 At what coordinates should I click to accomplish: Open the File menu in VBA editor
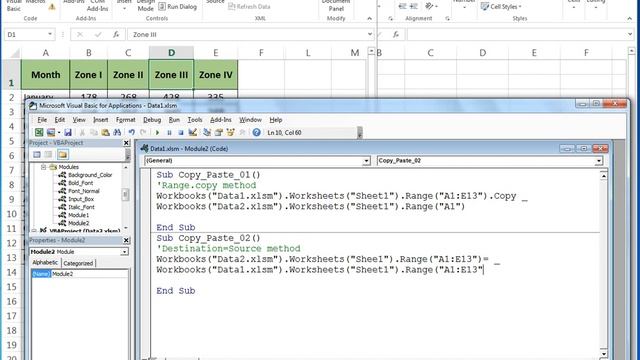tap(42, 120)
